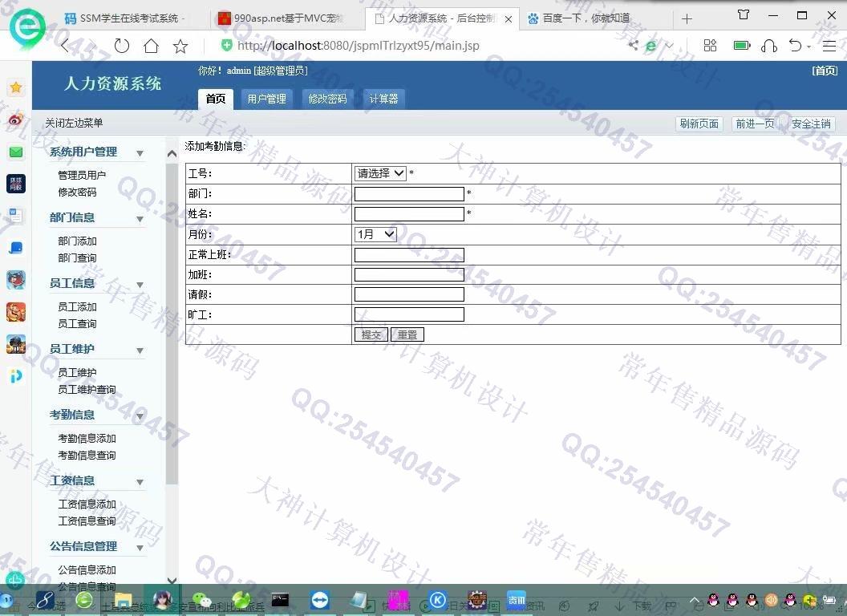Open mail envelope icon in sidebar
This screenshot has height=616, width=847.
[16, 152]
